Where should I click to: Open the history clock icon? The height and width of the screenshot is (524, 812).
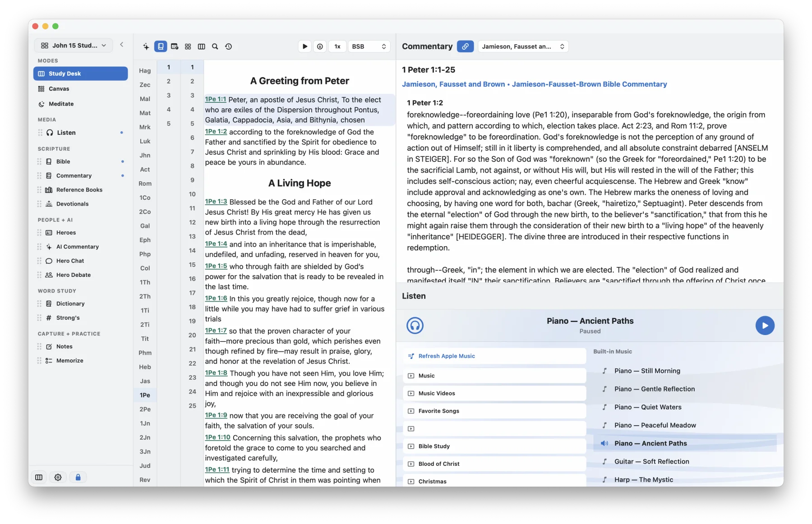(x=229, y=46)
